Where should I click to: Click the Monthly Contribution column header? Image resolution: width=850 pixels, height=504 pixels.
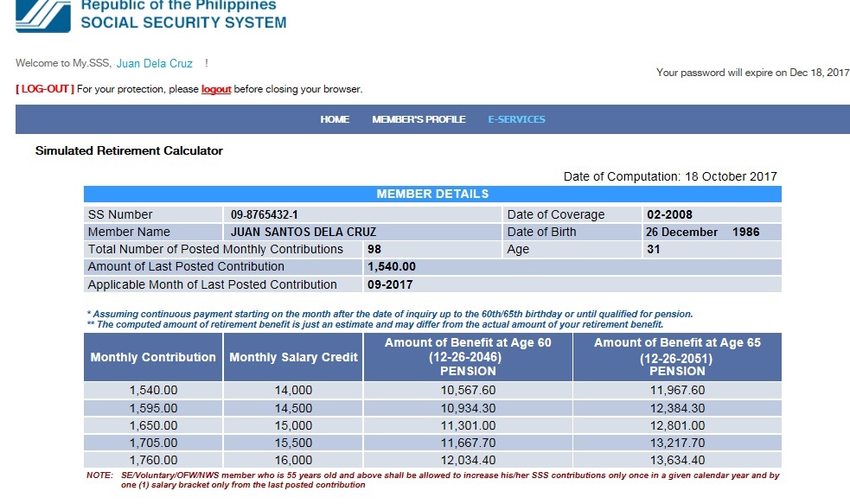tap(153, 357)
